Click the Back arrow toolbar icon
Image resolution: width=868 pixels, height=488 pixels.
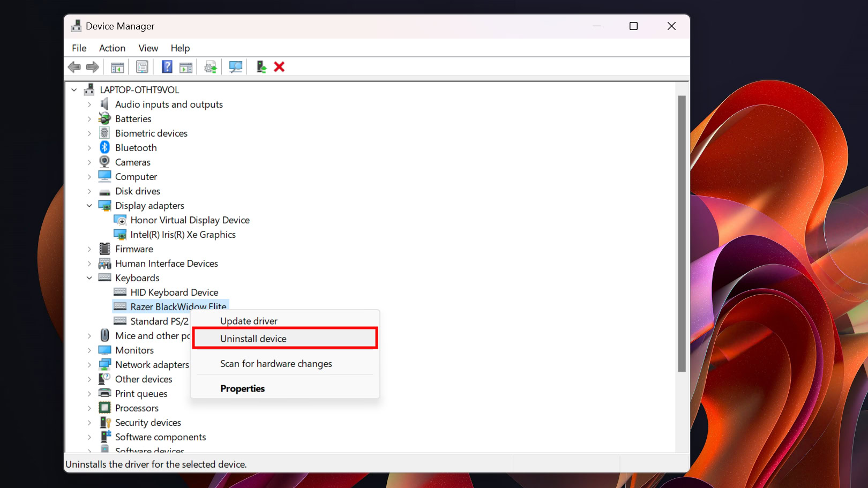pyautogui.click(x=74, y=67)
